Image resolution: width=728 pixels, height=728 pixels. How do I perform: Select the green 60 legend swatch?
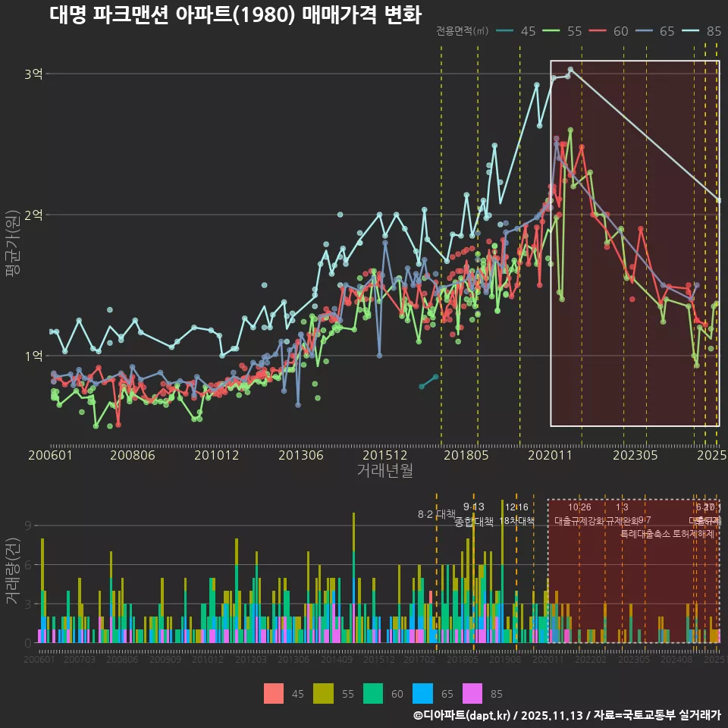374,693
